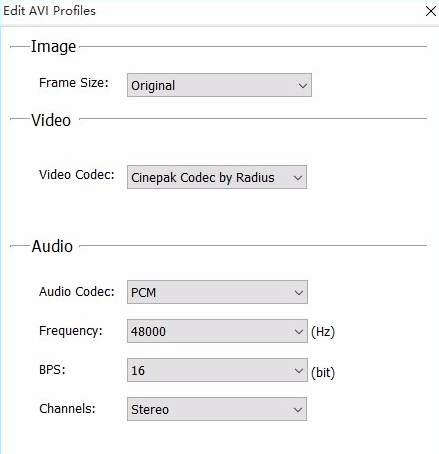Open the Audio Codec dropdown set to PCM
This screenshot has height=454, width=439.
tap(217, 292)
